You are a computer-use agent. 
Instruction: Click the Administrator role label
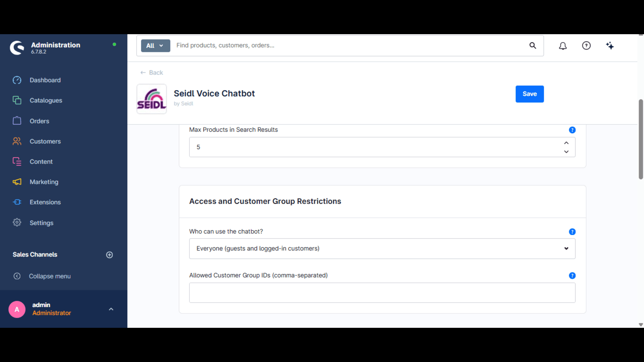click(52, 313)
